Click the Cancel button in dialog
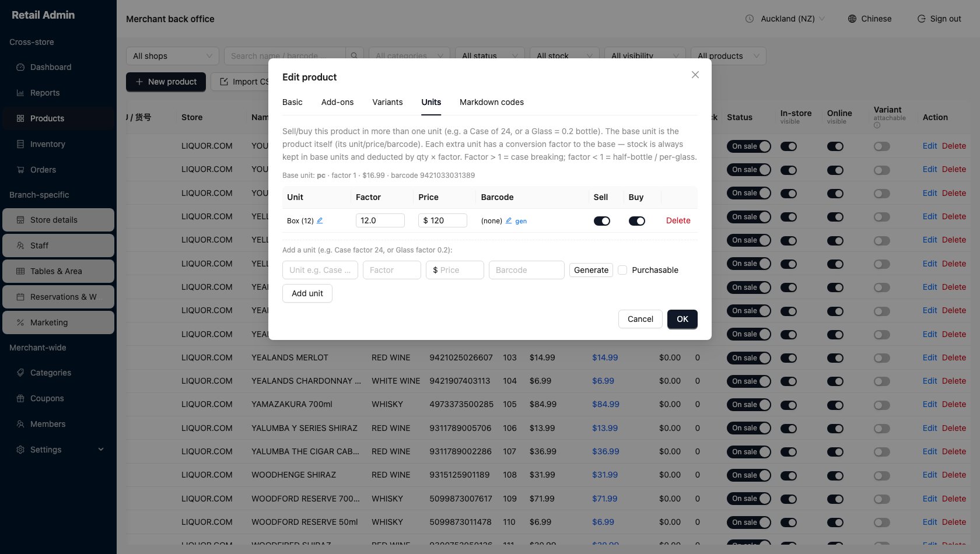The height and width of the screenshot is (554, 980). tap(640, 319)
